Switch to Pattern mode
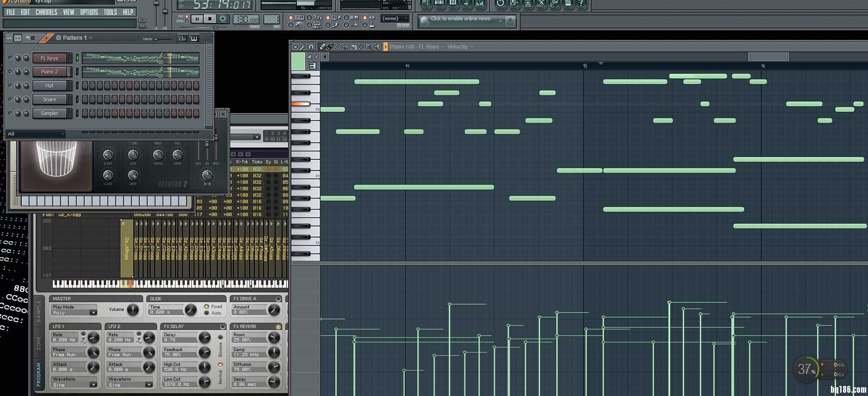The image size is (868, 396). click(187, 16)
